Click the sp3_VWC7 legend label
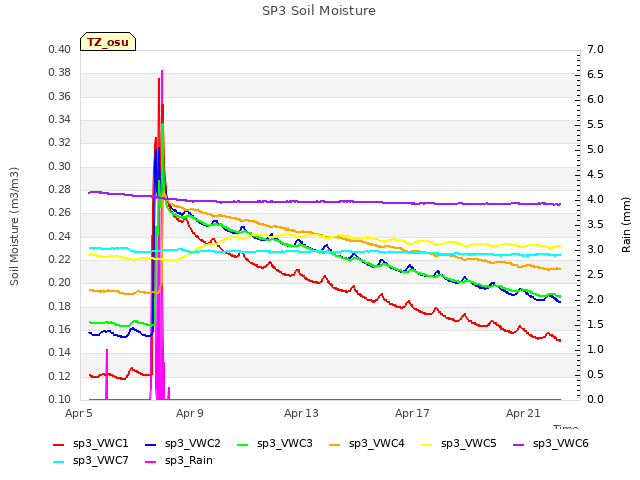The image size is (640, 480). tap(100, 460)
